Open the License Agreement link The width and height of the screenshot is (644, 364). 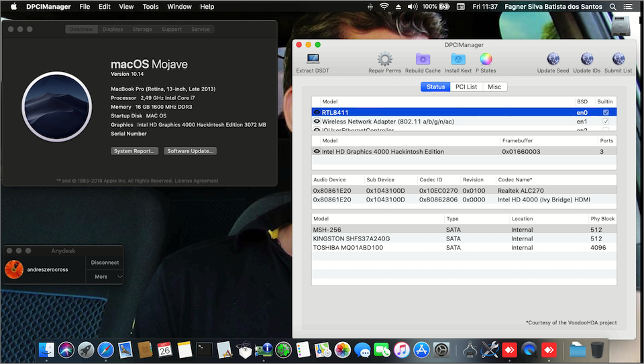point(197,181)
